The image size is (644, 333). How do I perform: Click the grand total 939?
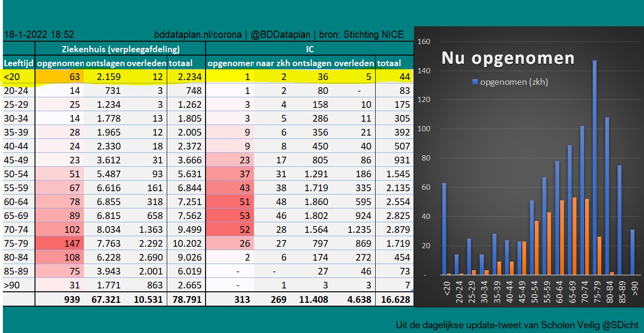(x=73, y=299)
